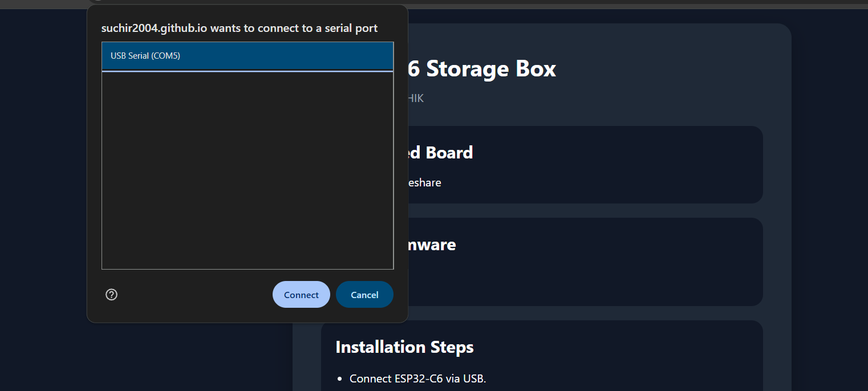Select the USB Serial (COM5) port
This screenshot has width=868, height=391.
click(x=248, y=56)
